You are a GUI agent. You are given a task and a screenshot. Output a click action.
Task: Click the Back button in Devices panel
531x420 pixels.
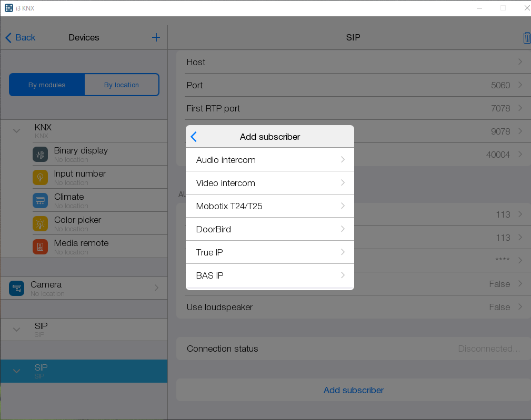(x=21, y=37)
